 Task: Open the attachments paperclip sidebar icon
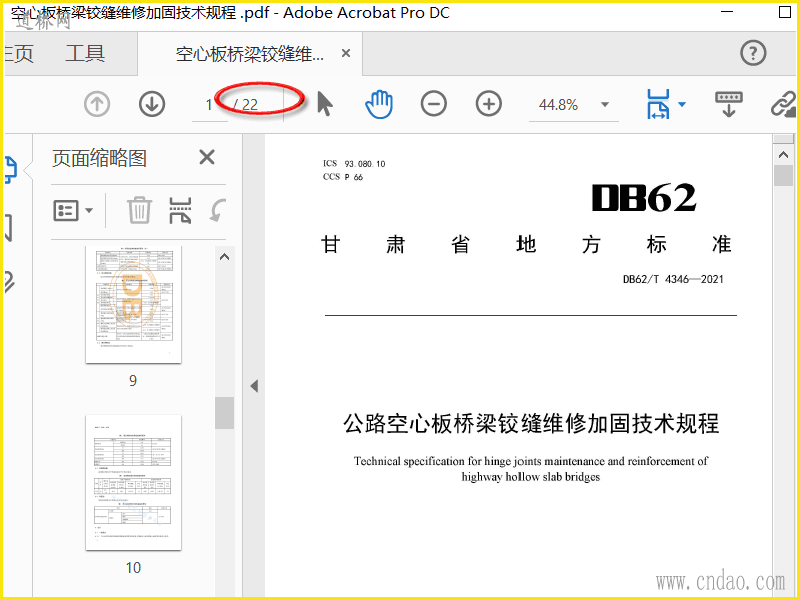tap(9, 282)
